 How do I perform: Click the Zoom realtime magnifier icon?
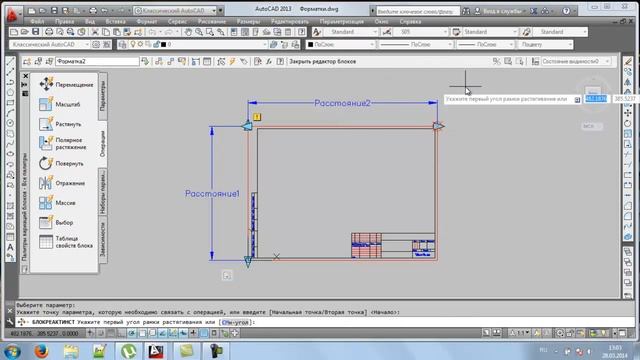pyautogui.click(x=199, y=32)
